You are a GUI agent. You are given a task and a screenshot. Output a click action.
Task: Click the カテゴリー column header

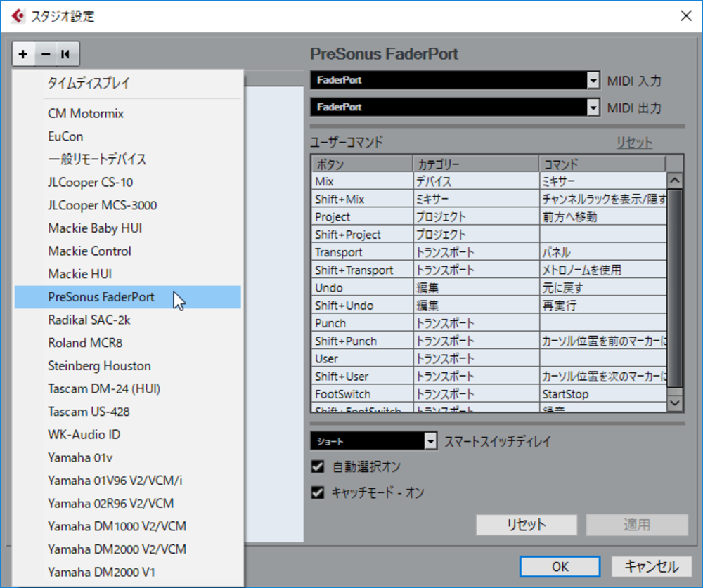pos(476,164)
